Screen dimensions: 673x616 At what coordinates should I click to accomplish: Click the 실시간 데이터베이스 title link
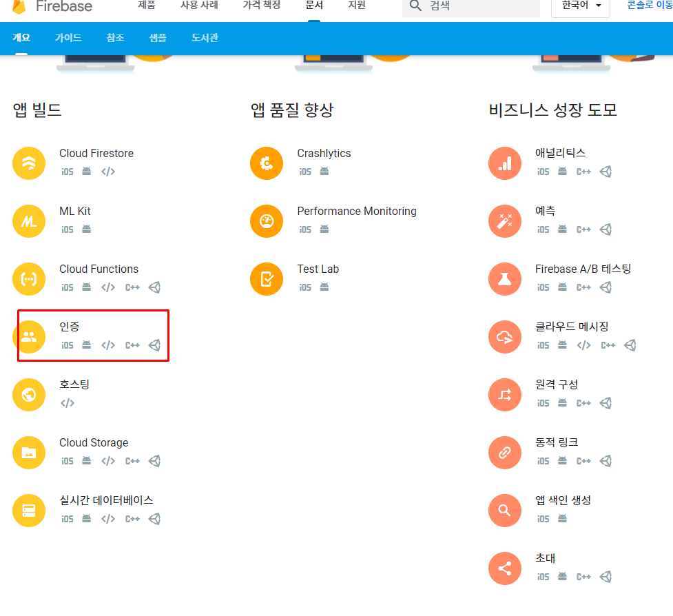coord(107,500)
